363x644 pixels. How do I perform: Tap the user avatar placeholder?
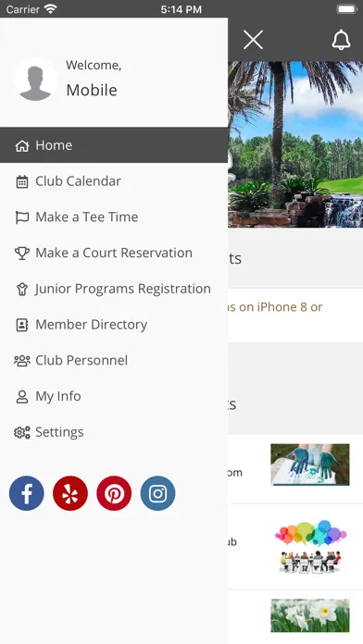35,80
